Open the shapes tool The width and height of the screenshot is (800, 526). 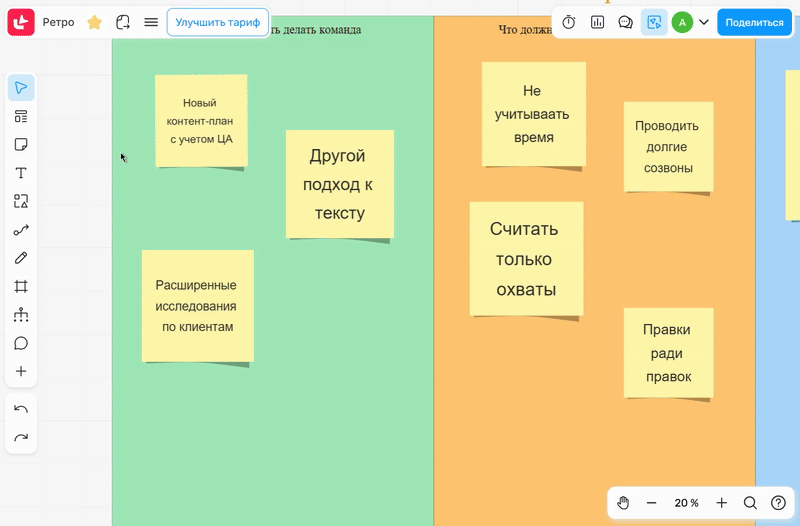click(x=21, y=201)
